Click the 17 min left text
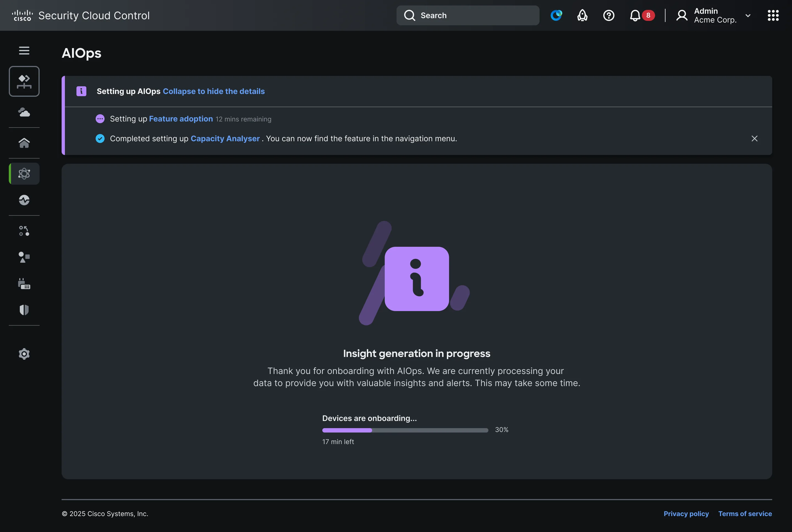This screenshot has height=532, width=792. coord(338,442)
